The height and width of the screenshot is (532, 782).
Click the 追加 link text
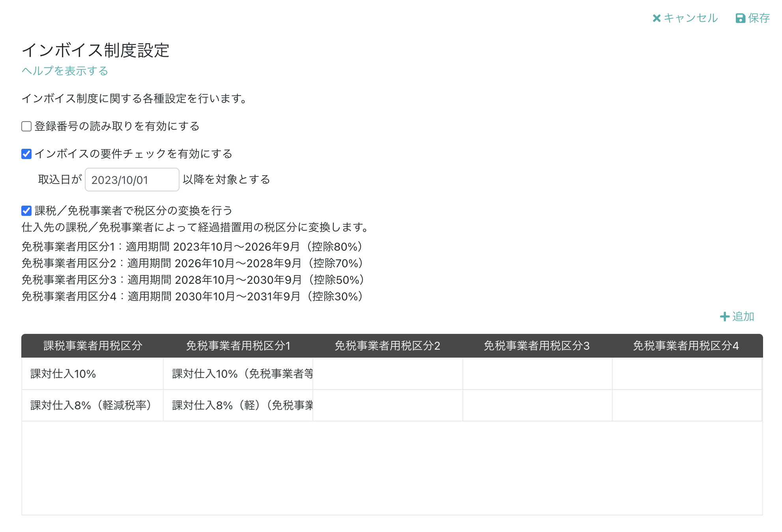(743, 317)
